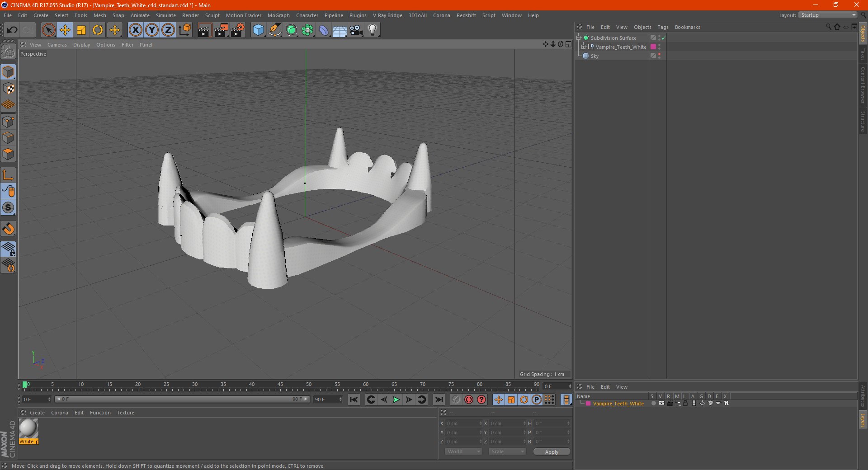This screenshot has height=470, width=868.
Task: Open the Scale mode dropdown
Action: [507, 451]
